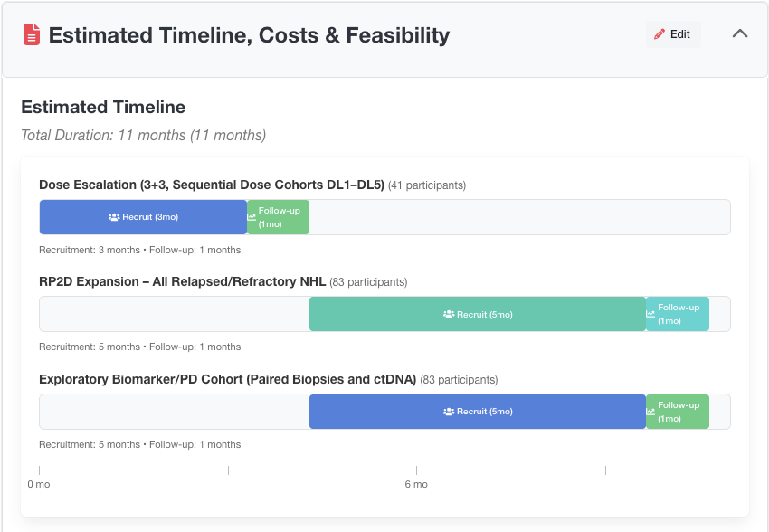The height and width of the screenshot is (532, 769).
Task: Click recruitment summary text under Dose Escalation
Action: coord(139,250)
